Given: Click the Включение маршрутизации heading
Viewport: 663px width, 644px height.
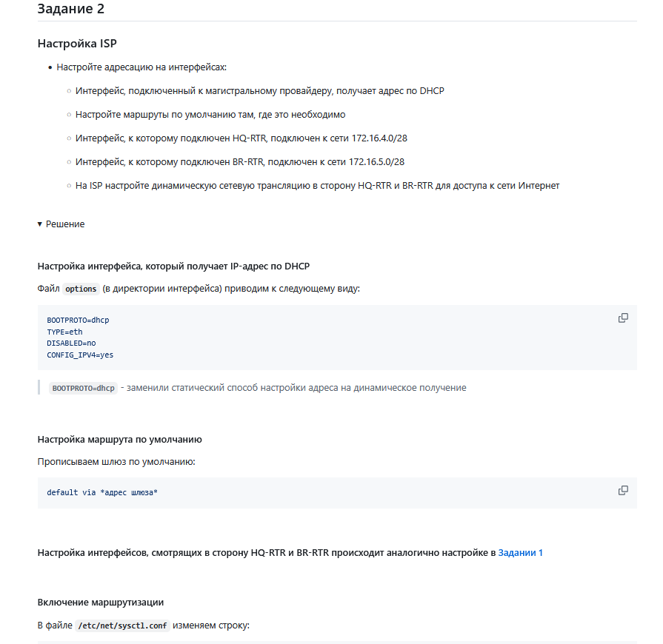Looking at the screenshot, I should point(101,602).
